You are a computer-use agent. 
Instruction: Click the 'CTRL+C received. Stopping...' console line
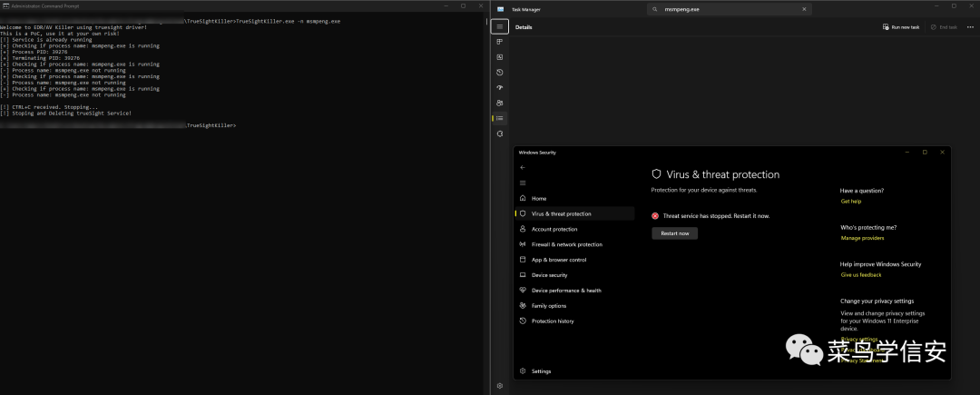coord(49,107)
